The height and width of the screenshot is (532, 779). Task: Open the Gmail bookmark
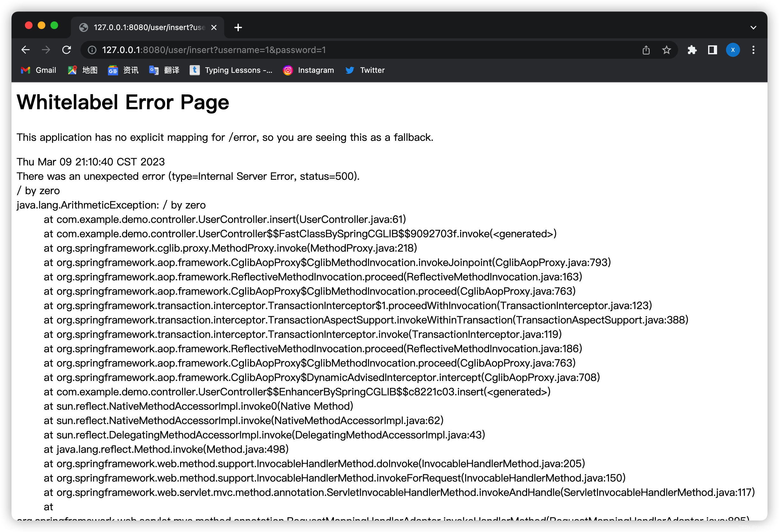click(39, 70)
